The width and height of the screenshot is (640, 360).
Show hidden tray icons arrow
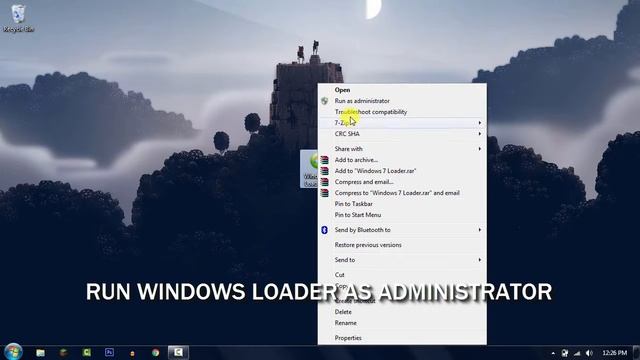click(553, 353)
